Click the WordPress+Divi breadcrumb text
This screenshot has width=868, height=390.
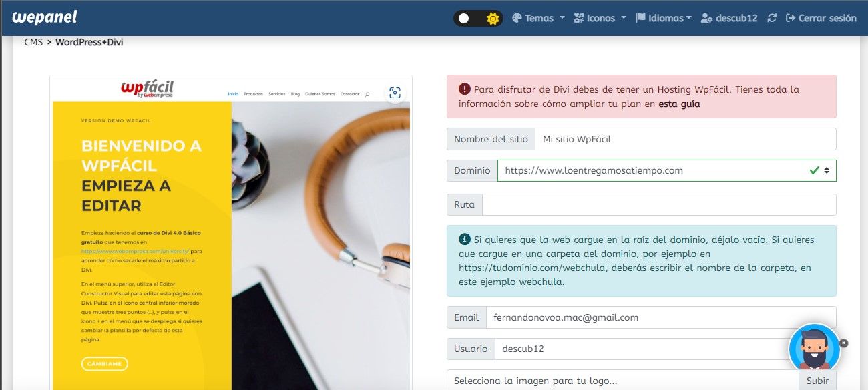click(89, 42)
